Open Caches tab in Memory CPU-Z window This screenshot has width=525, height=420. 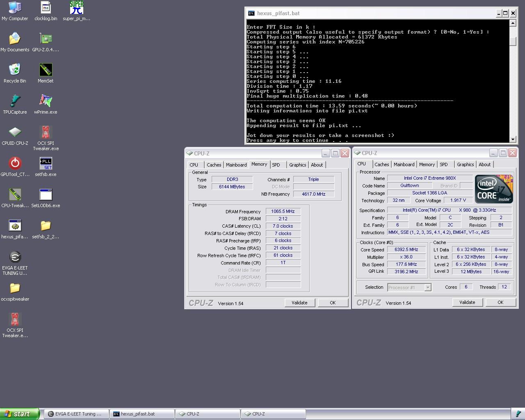214,165
